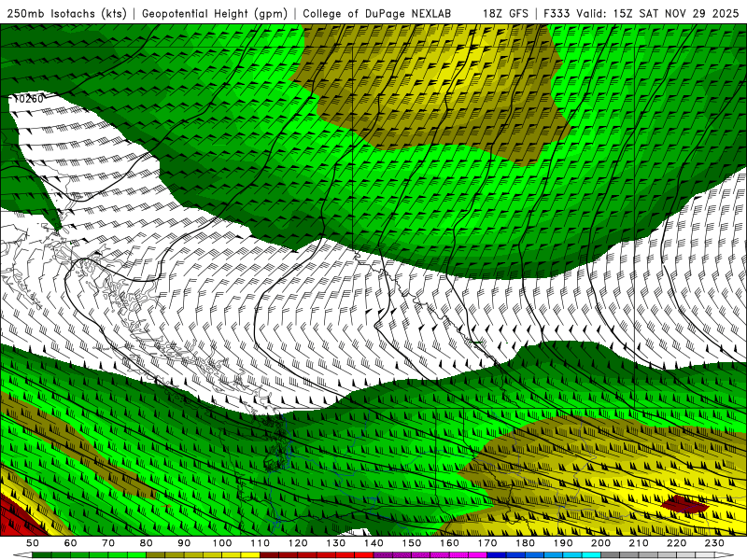This screenshot has height=560, width=747.
Task: Click the '220' legend value
Action: [676, 543]
